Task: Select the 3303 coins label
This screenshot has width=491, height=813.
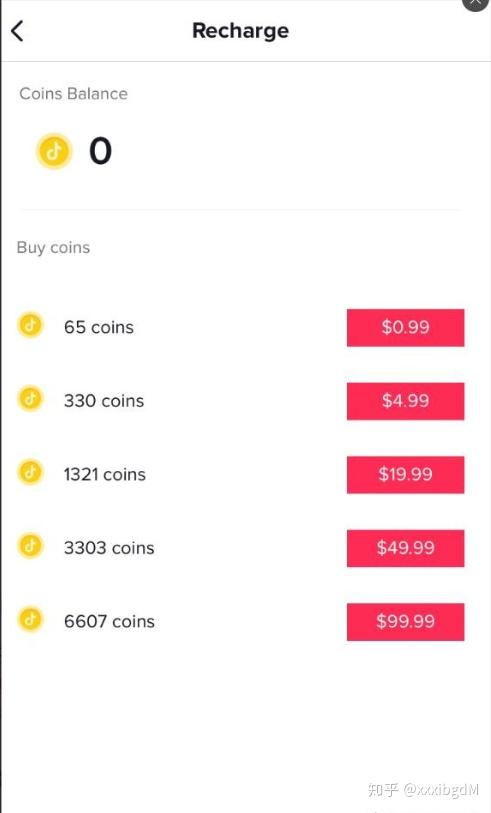Action: (x=109, y=548)
